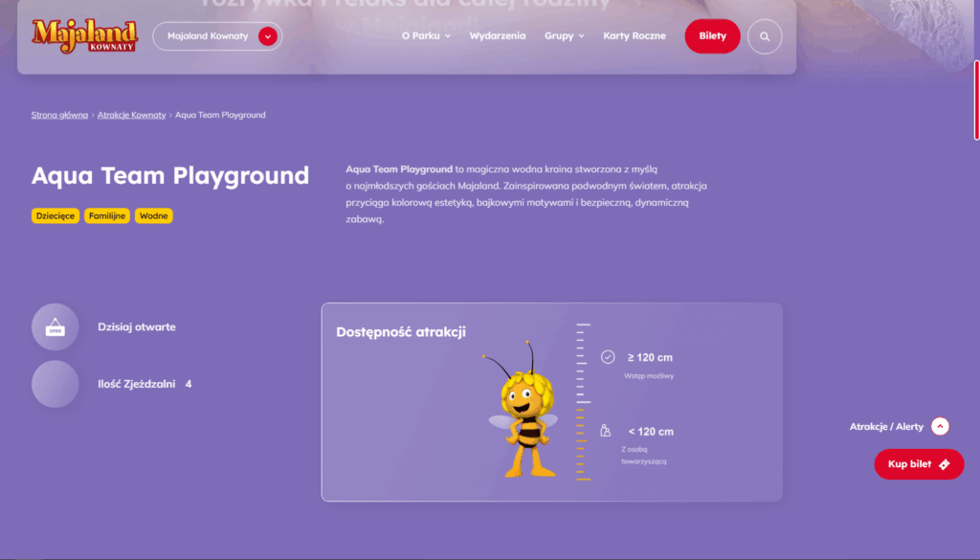Select the Dziecięce tag
The width and height of the screenshot is (980, 560).
pos(56,216)
